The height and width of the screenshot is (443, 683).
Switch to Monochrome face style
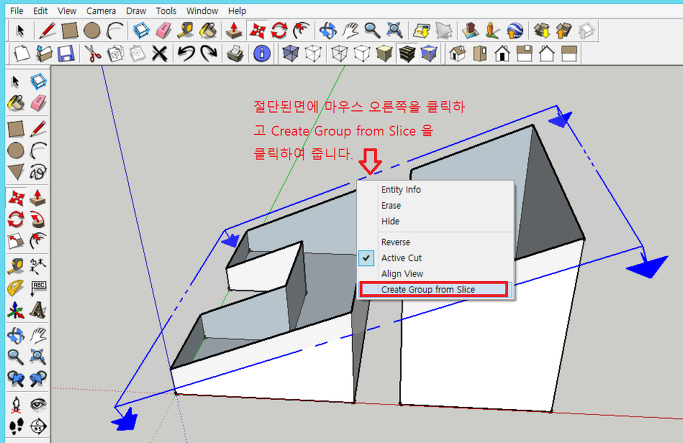pyautogui.click(x=429, y=54)
